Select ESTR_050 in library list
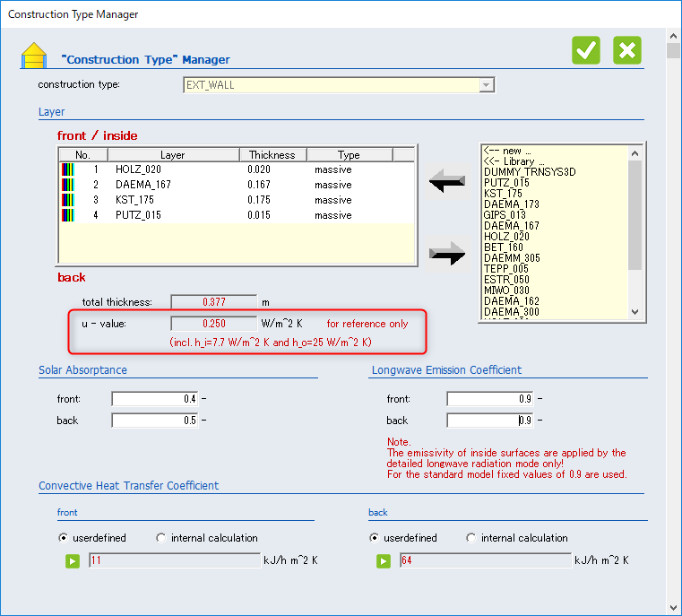This screenshot has width=682, height=616. [x=506, y=280]
